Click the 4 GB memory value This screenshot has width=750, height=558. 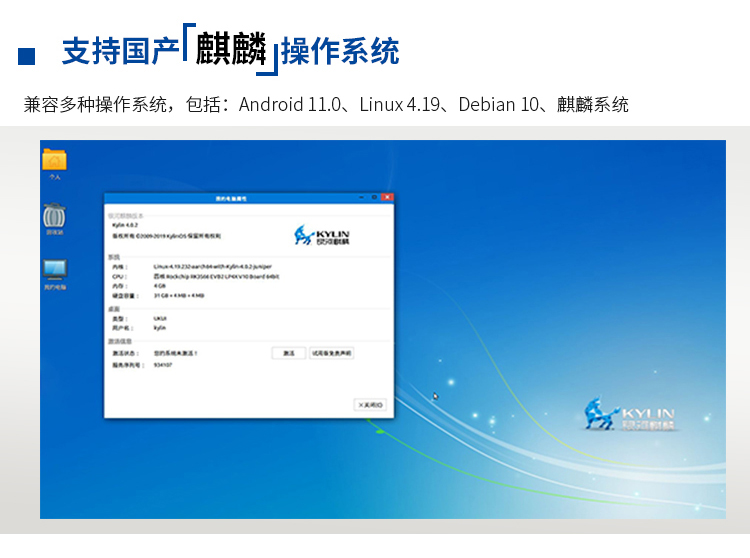(x=160, y=286)
